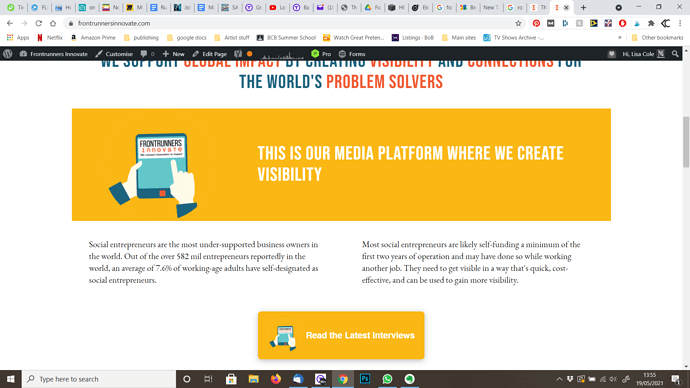The width and height of the screenshot is (690, 388).
Task: Open the Chrome extensions puzzle icon
Action: click(x=651, y=23)
